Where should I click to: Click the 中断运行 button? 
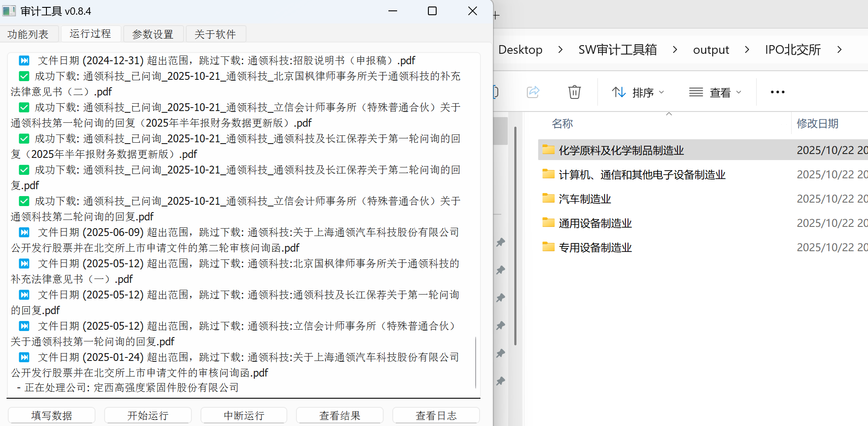pyautogui.click(x=244, y=415)
